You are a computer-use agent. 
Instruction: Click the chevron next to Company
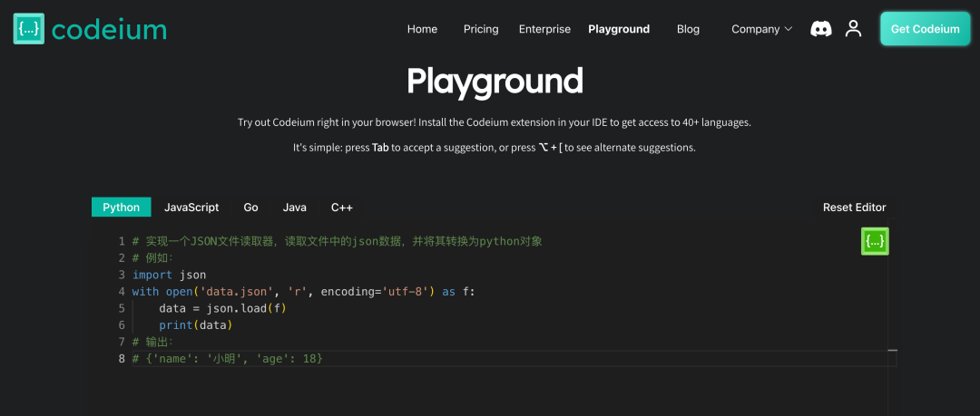tap(789, 29)
